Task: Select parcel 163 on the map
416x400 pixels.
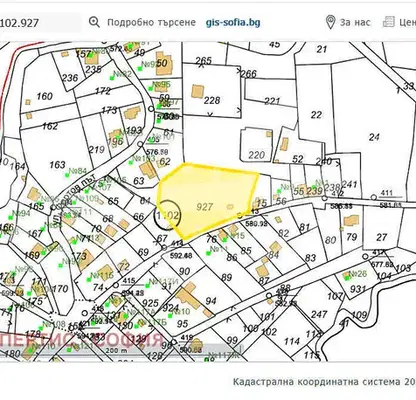Action: click(x=57, y=164)
